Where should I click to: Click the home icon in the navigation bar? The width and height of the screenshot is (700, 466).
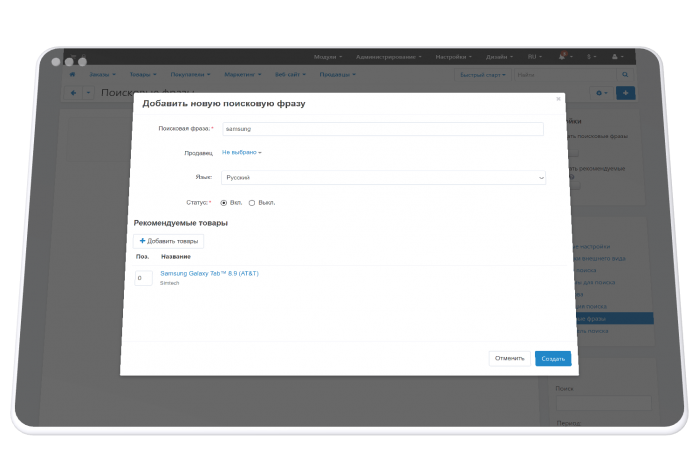point(72,74)
